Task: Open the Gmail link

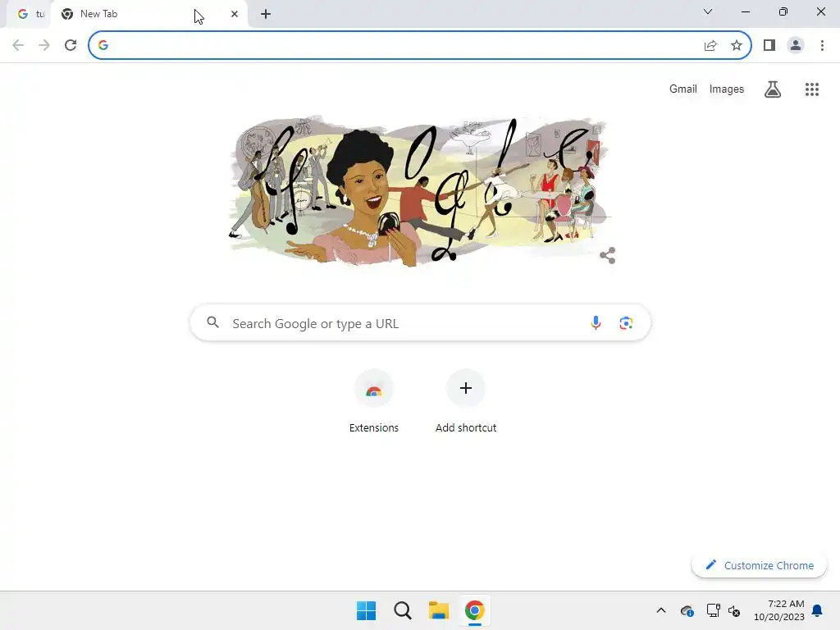Action: point(682,89)
